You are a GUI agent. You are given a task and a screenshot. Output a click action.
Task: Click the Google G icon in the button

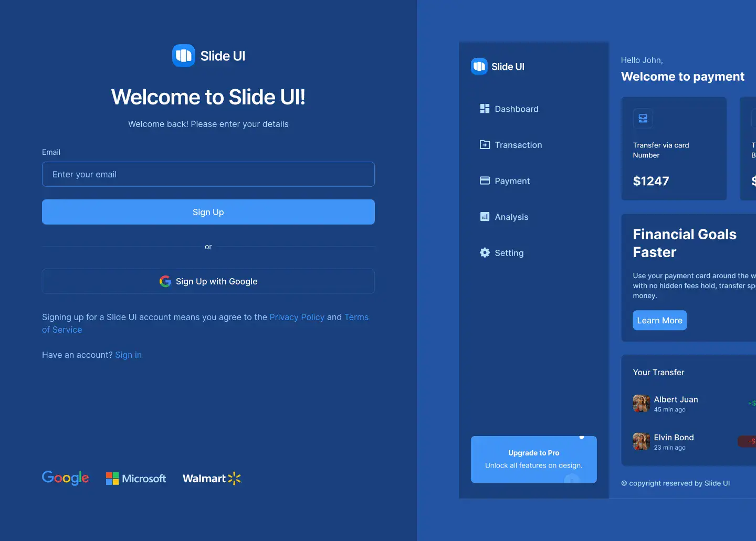pyautogui.click(x=165, y=281)
